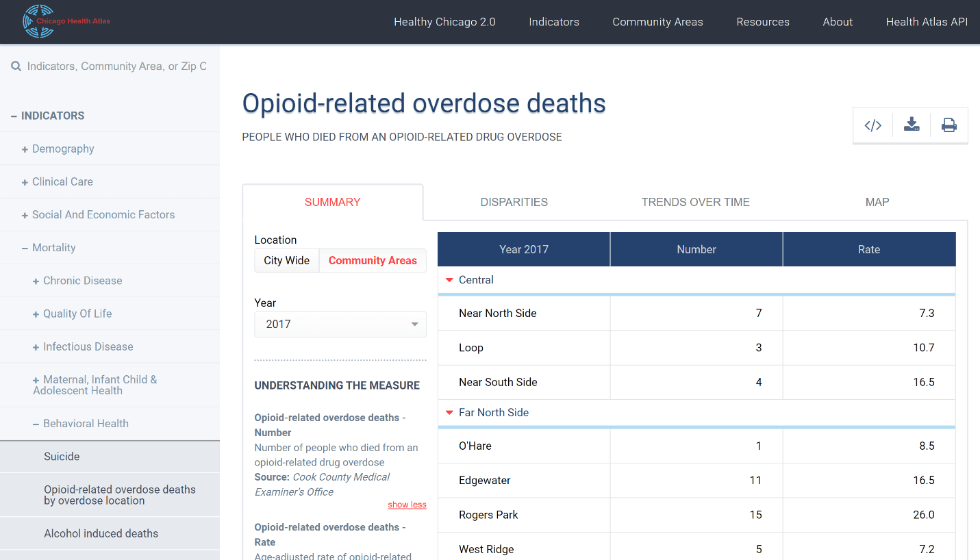Click the Chicago Health Atlas logo
Viewport: 980px width, 560px height.
pyautogui.click(x=66, y=21)
